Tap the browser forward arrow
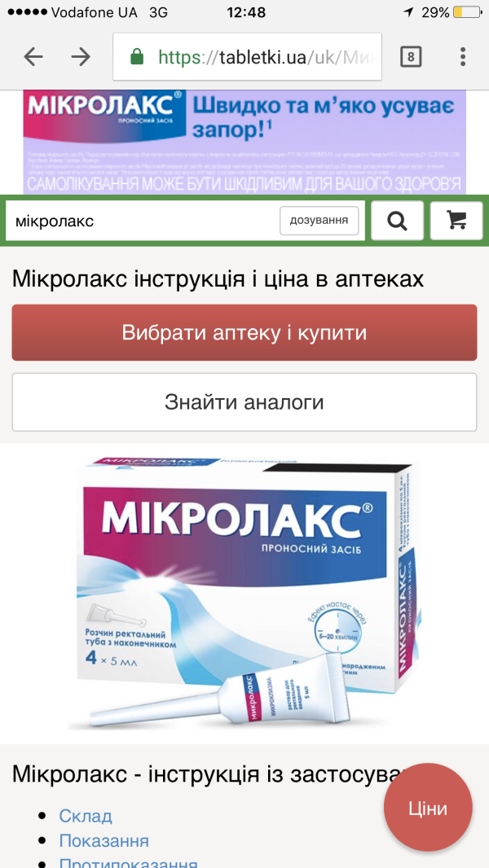 coord(81,57)
